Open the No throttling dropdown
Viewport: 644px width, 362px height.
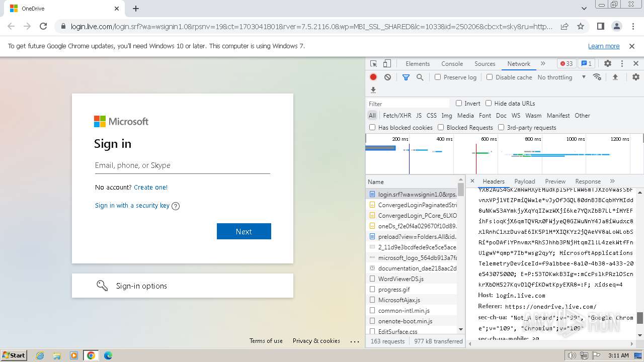pos(561,77)
